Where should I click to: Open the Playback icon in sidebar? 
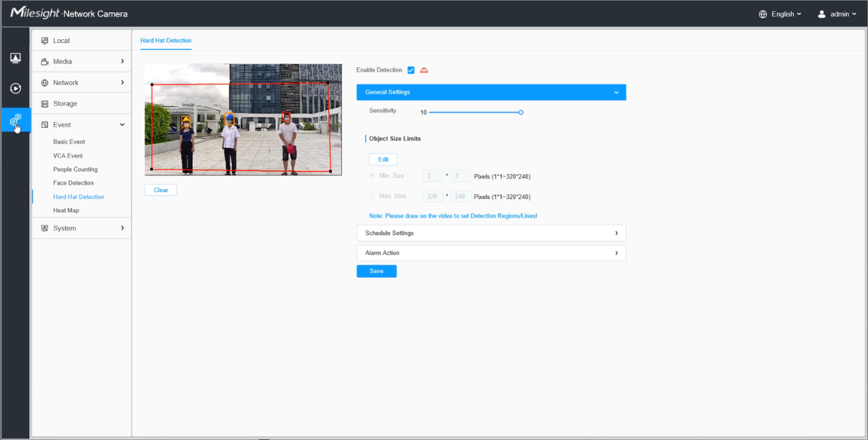point(16,88)
